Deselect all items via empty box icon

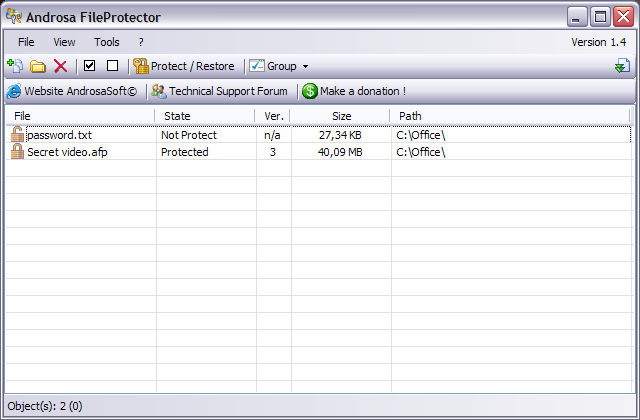click(x=112, y=66)
